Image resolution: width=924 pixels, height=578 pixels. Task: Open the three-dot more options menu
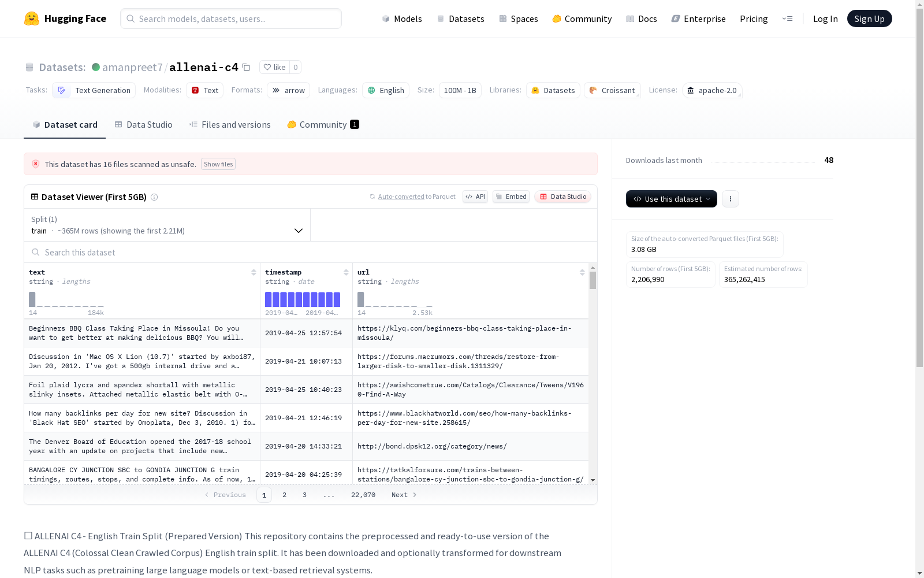(730, 199)
